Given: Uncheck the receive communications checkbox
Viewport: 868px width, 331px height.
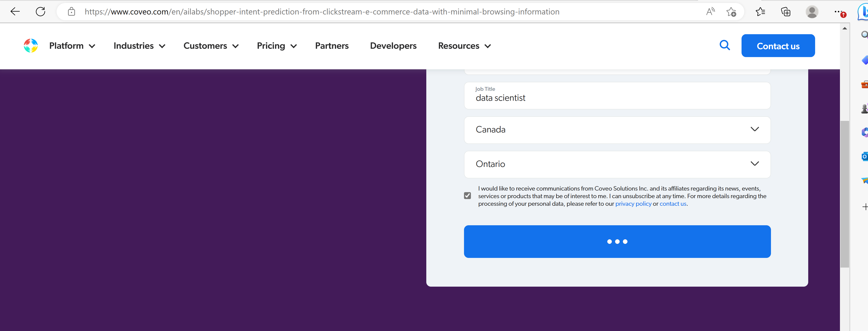Looking at the screenshot, I should click(x=467, y=196).
